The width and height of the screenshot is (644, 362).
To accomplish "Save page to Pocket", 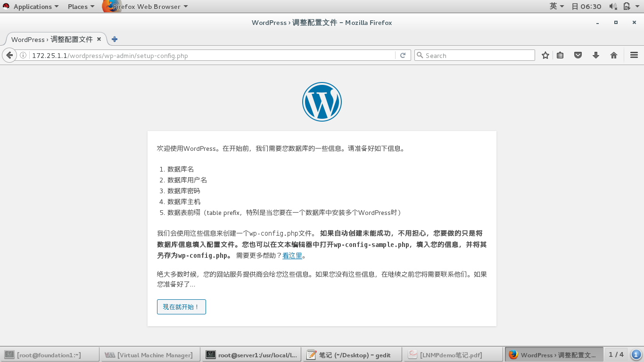I will coord(578,55).
